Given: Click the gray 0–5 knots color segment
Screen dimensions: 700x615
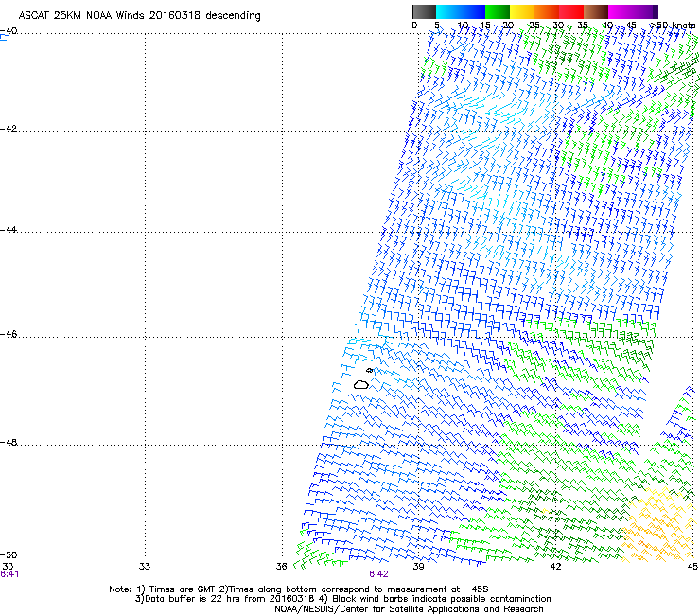Looking at the screenshot, I should click(x=424, y=11).
